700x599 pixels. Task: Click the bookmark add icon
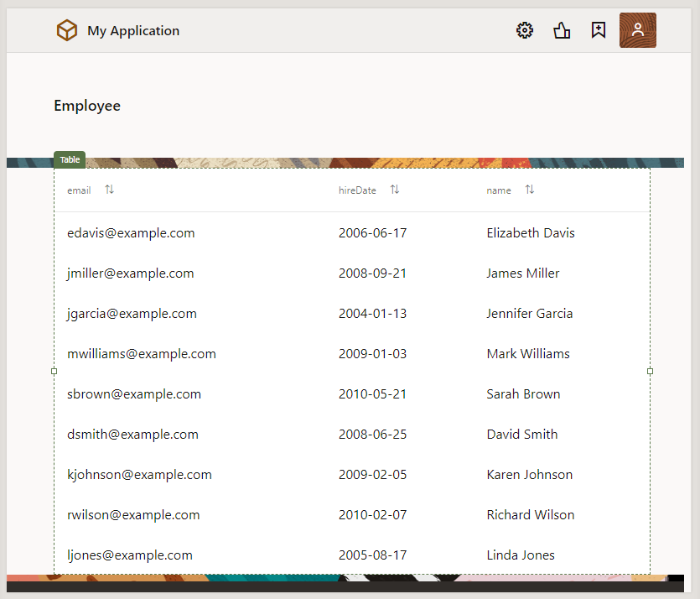(x=598, y=31)
